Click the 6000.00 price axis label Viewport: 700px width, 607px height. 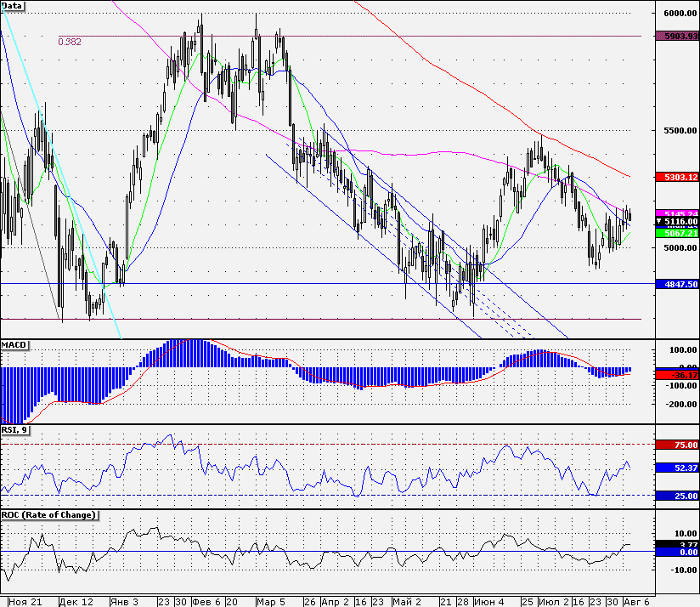[x=680, y=14]
